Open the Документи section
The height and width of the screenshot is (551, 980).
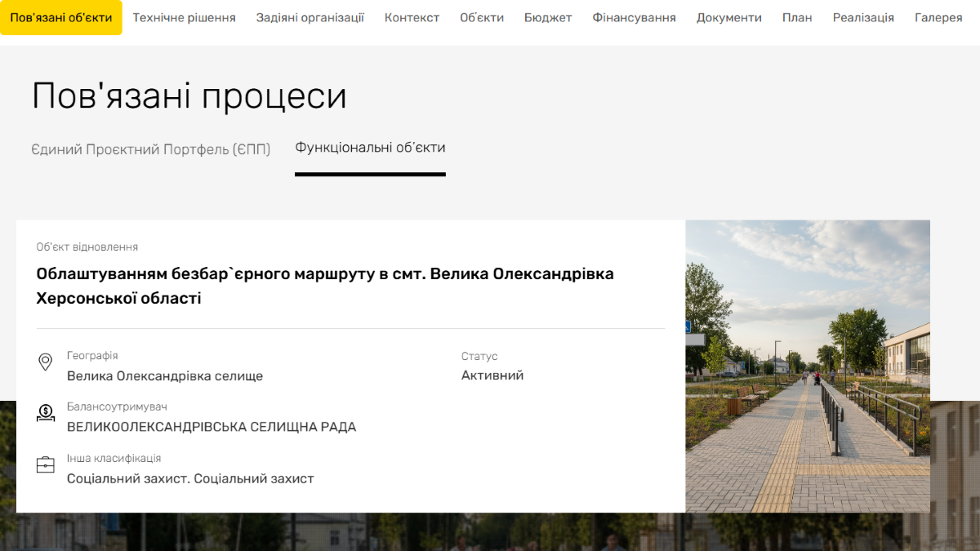(729, 17)
